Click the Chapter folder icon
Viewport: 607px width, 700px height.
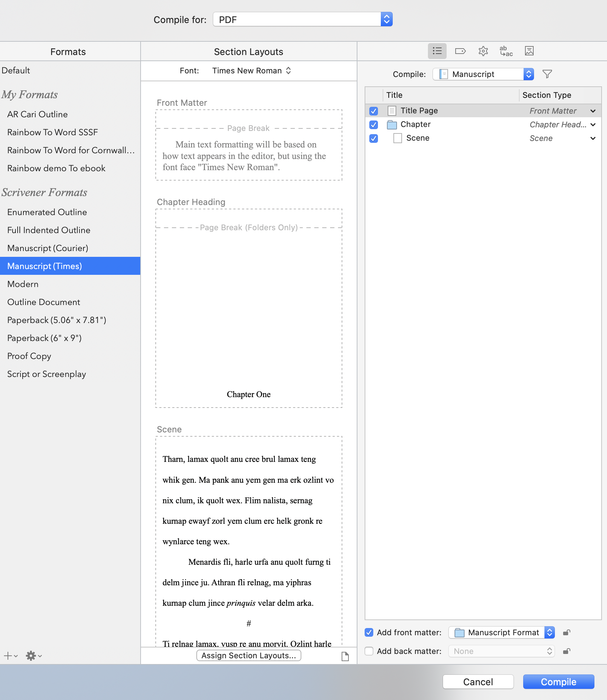[x=392, y=124]
